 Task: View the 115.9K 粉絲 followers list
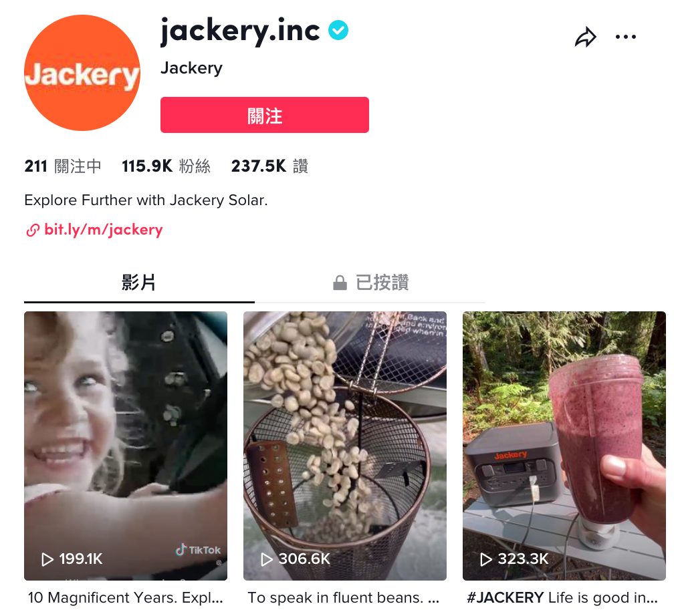point(166,166)
